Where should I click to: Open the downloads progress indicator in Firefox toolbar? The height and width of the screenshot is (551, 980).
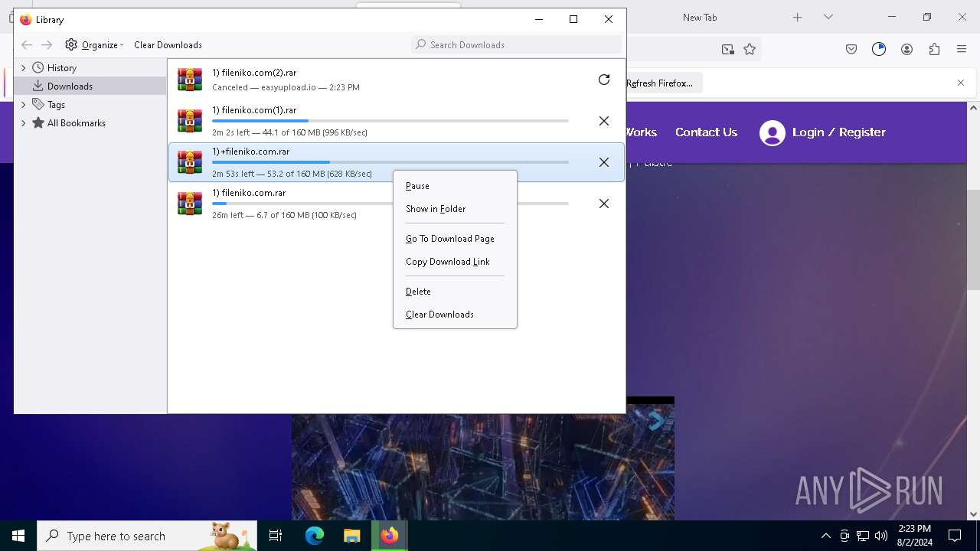point(879,49)
